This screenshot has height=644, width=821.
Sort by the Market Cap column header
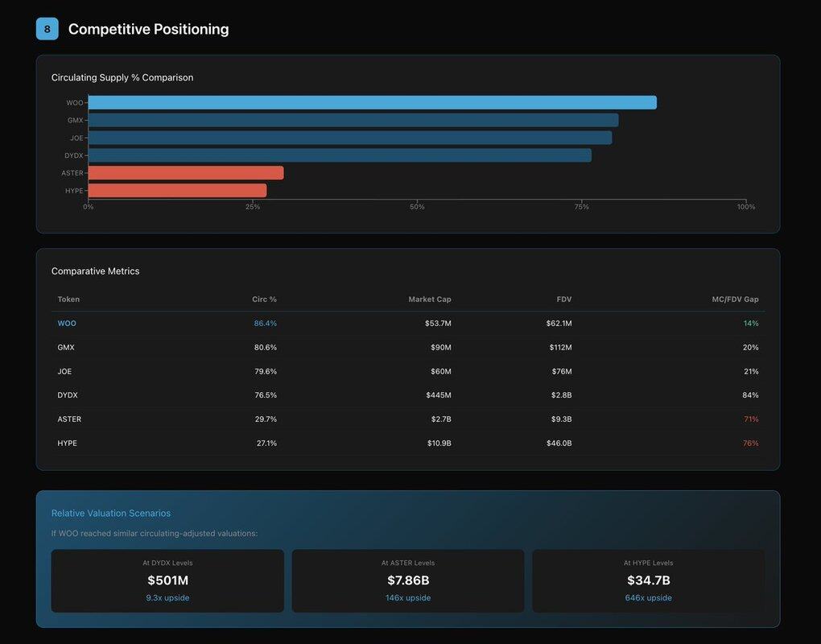(429, 299)
